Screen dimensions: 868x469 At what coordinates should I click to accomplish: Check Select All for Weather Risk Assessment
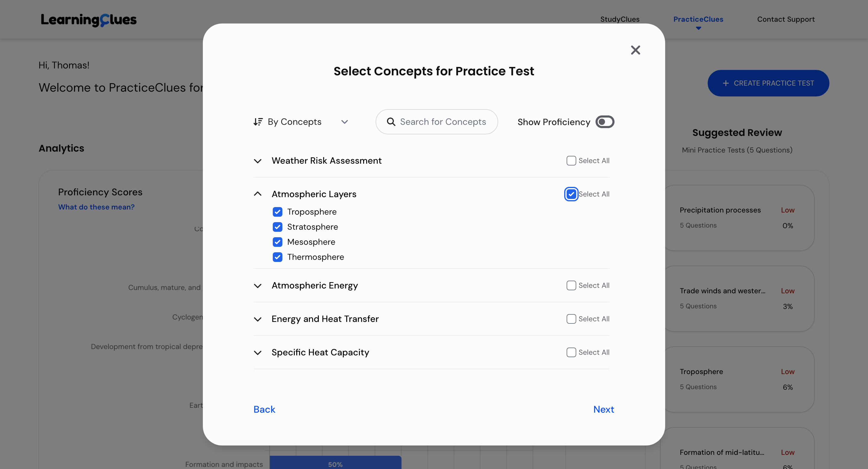pos(571,161)
